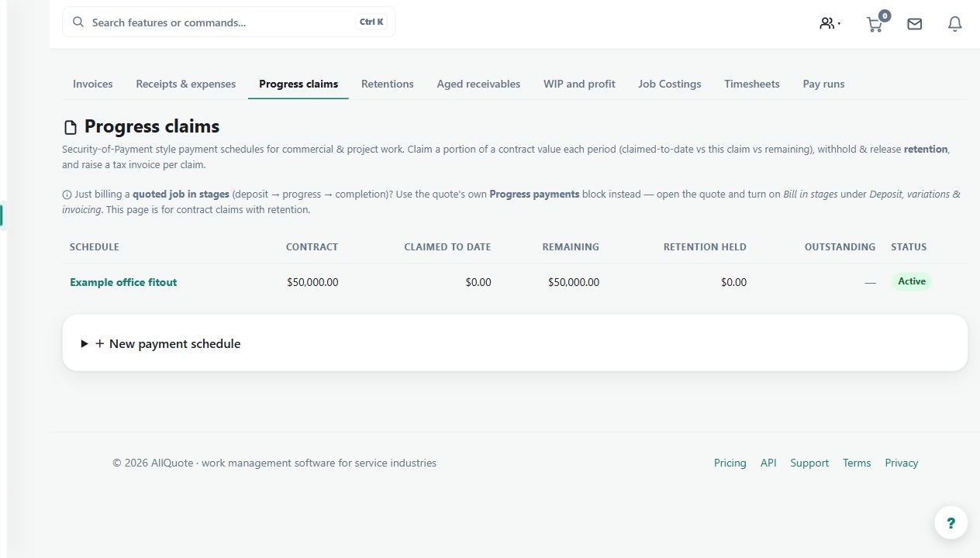Open the notifications bell
Image resolution: width=980 pixels, height=558 pixels.
click(955, 24)
